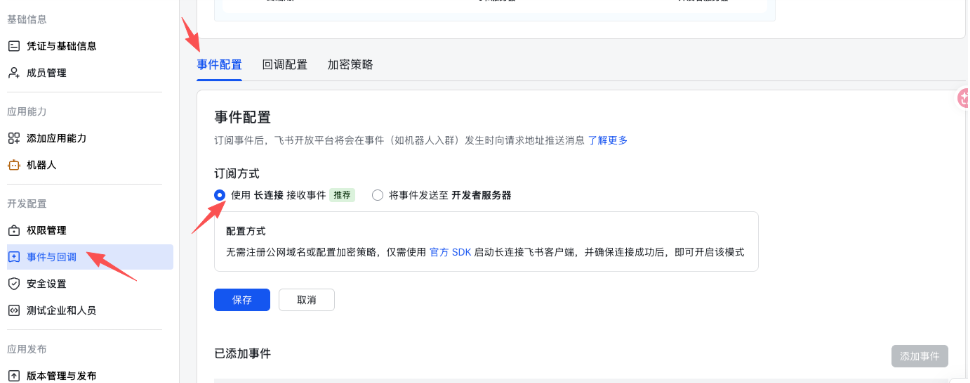
Task: Click the pink floating badge at right edge
Action: pyautogui.click(x=963, y=97)
